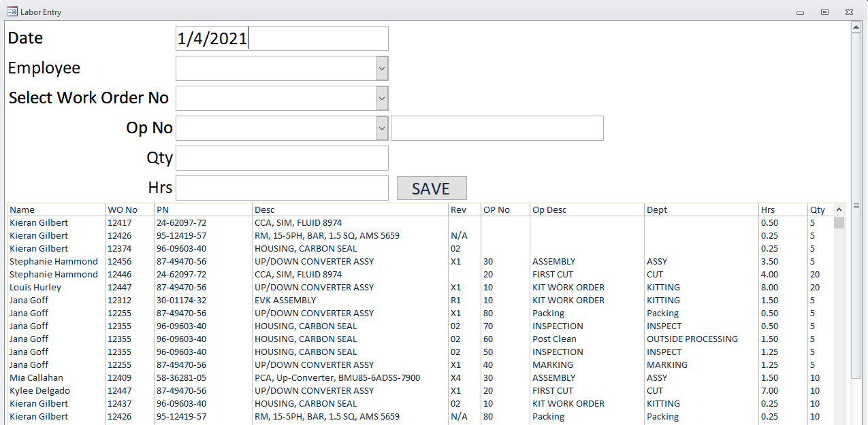The height and width of the screenshot is (425, 868).
Task: Click into the Hrs text box
Action: 282,188
